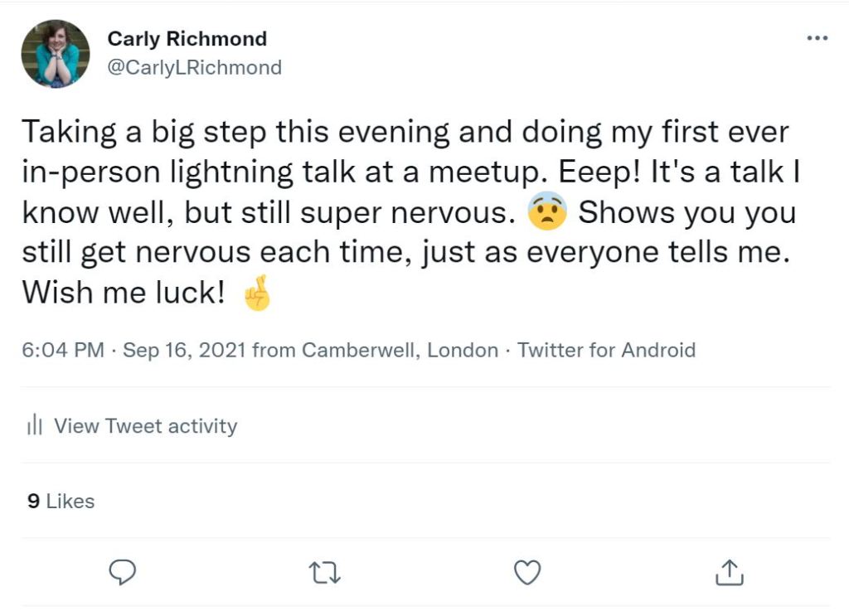Click the anxious face emoji
Screen dimensions: 849x616
(547, 213)
